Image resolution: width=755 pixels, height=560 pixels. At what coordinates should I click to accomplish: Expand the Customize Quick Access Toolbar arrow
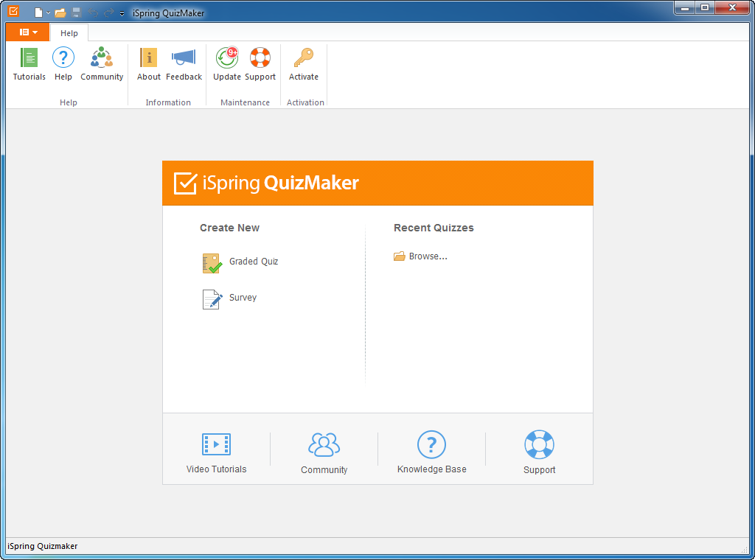point(122,13)
